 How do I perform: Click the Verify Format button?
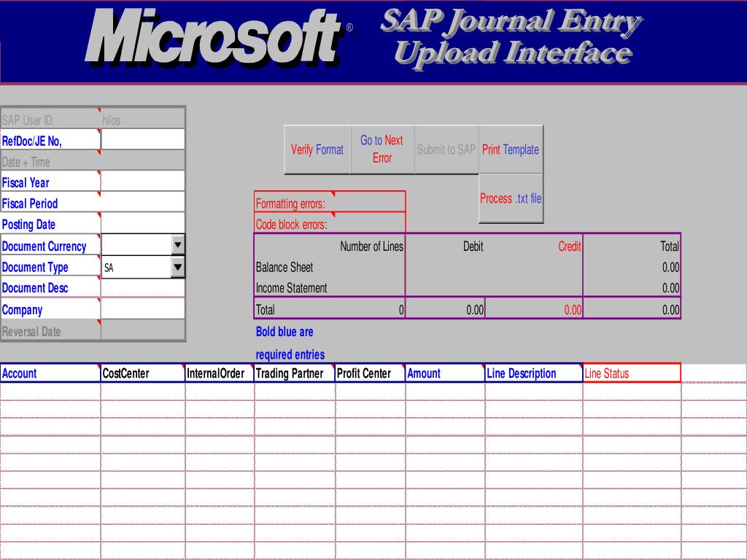(x=317, y=149)
